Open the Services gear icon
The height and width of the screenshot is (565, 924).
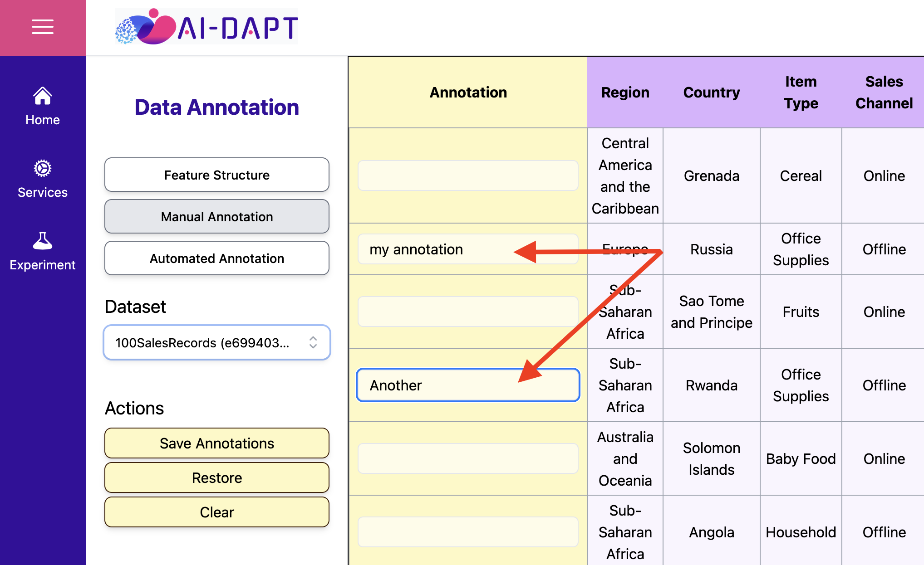pyautogui.click(x=43, y=168)
